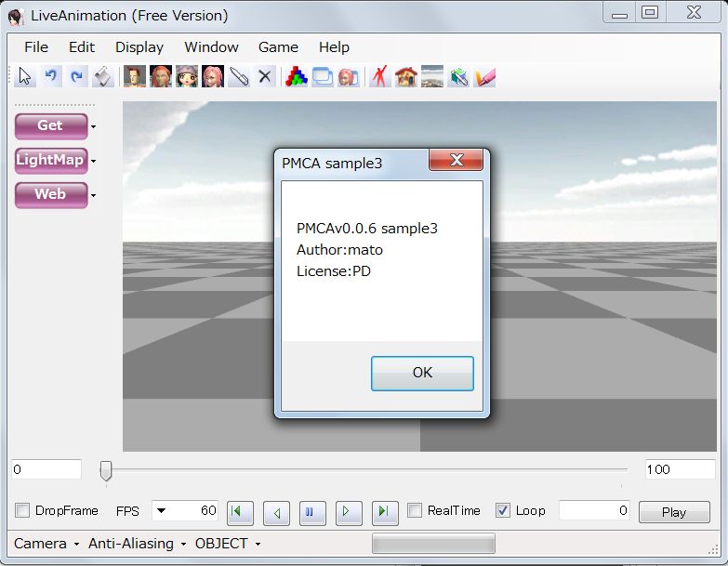Open the Display menu
The image size is (728, 566).
(139, 46)
